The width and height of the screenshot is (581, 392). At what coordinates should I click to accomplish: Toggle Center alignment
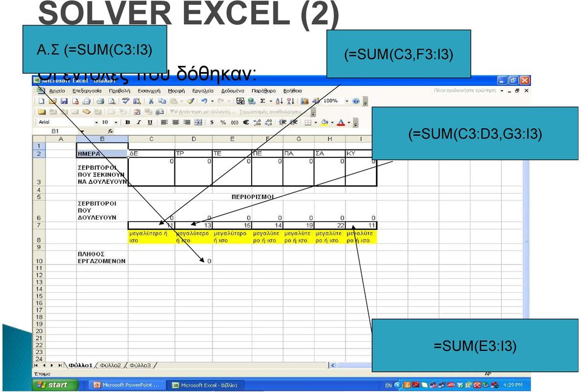click(176, 122)
